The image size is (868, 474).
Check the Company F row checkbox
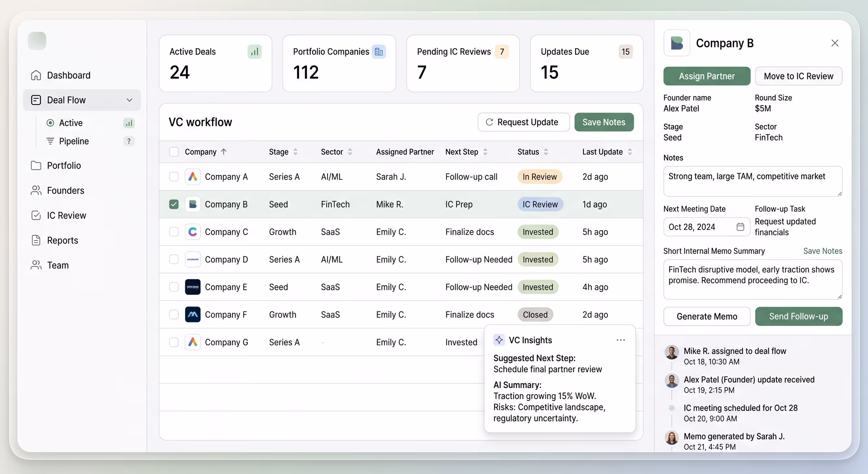(x=174, y=315)
